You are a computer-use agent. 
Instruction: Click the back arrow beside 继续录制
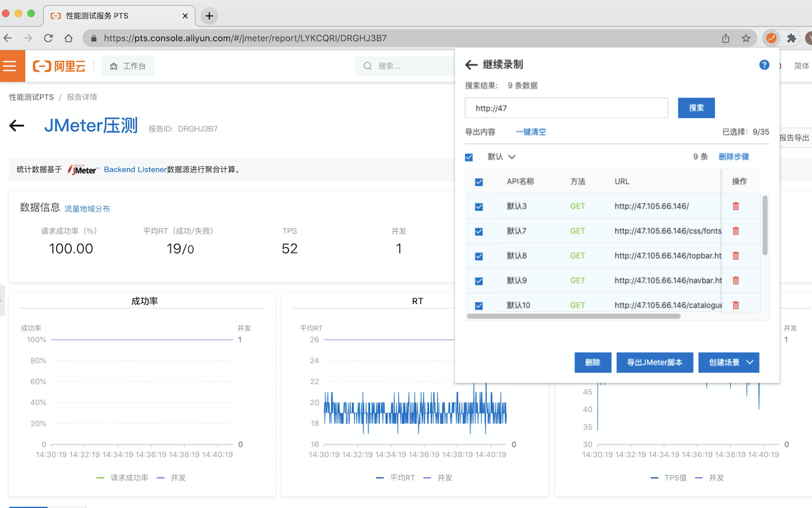[x=471, y=65]
